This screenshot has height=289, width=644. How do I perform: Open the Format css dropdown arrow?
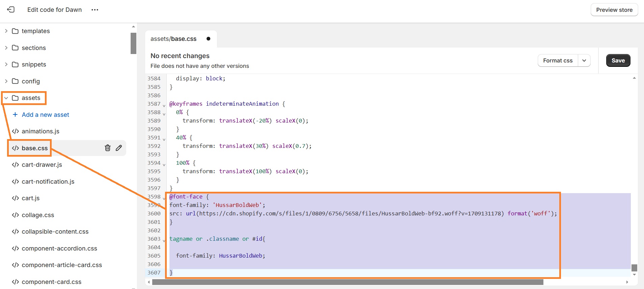(x=584, y=60)
